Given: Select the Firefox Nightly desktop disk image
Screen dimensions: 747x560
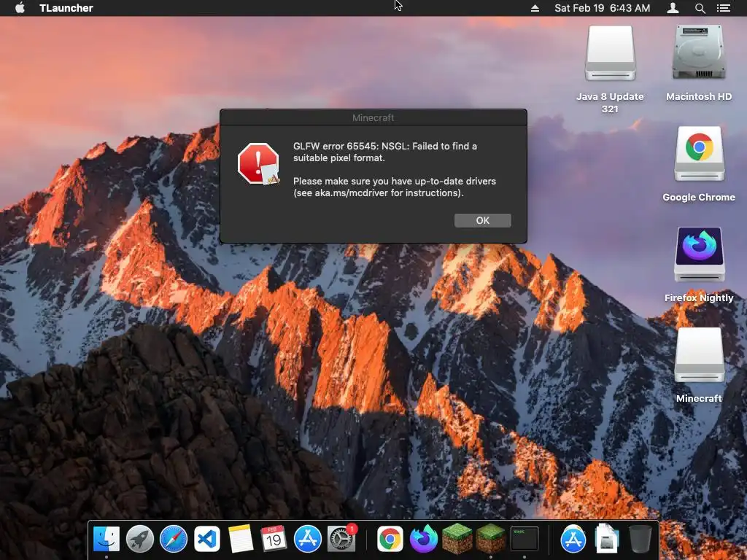Looking at the screenshot, I should [700, 254].
